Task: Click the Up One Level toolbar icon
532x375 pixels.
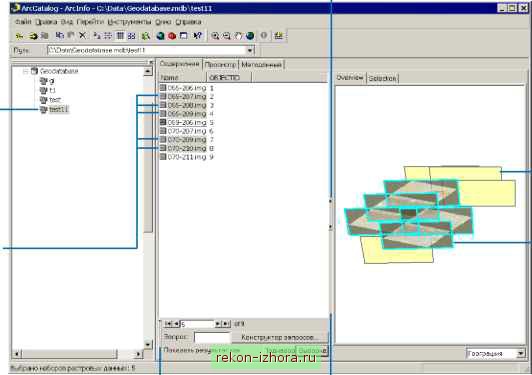Action: click(x=20, y=36)
